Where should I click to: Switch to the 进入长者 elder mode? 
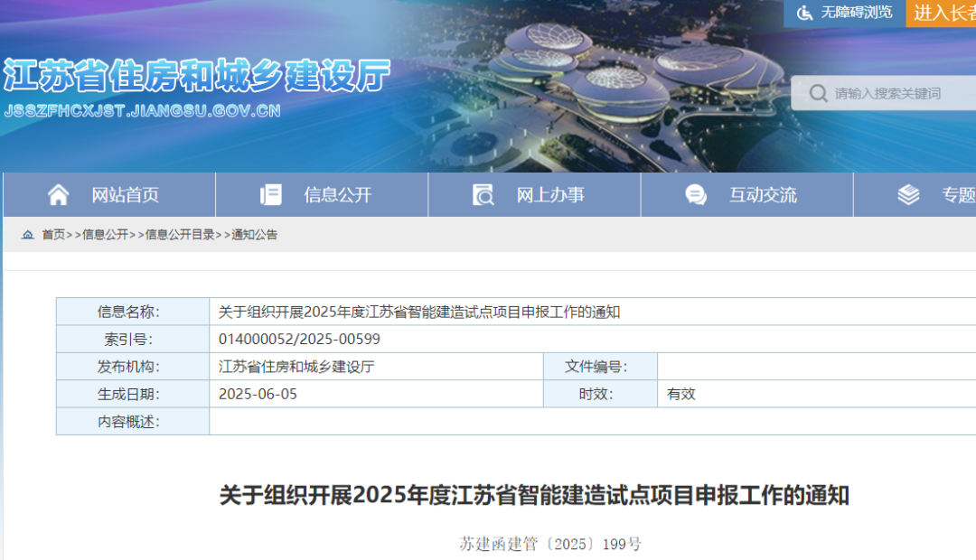[943, 13]
